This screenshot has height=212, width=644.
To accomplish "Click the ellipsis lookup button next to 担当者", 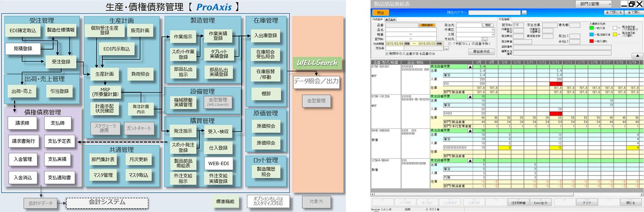I will point(446,48).
